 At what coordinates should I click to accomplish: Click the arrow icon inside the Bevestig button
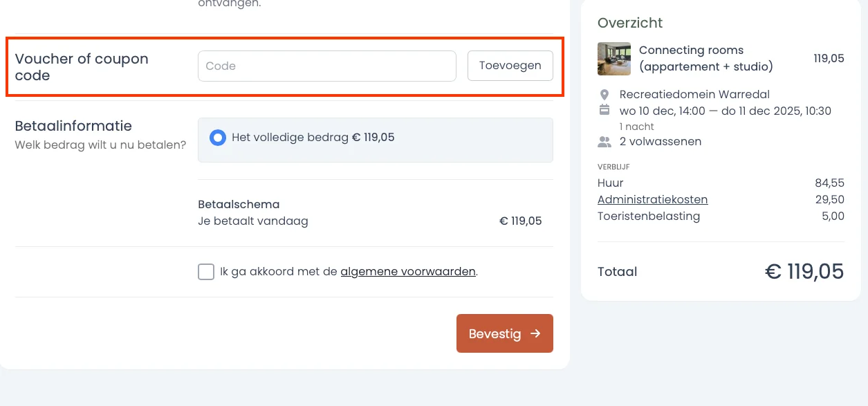(x=535, y=333)
